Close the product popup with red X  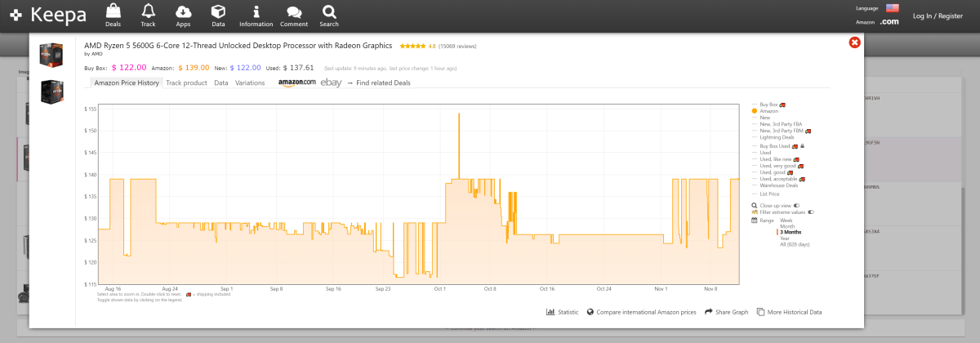[x=854, y=42]
